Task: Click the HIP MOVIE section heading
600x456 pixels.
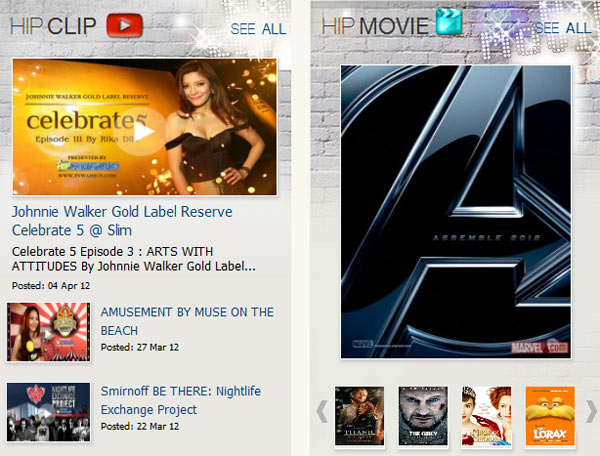Action: [375, 26]
